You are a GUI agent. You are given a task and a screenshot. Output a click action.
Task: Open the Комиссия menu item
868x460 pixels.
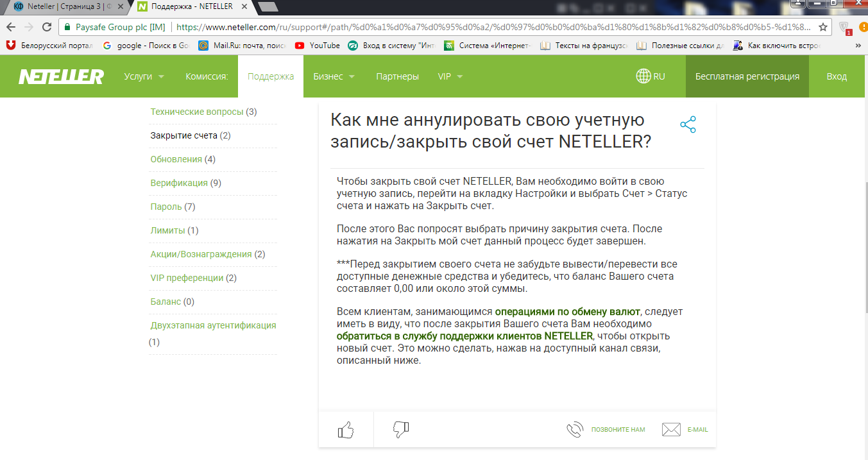(x=207, y=76)
